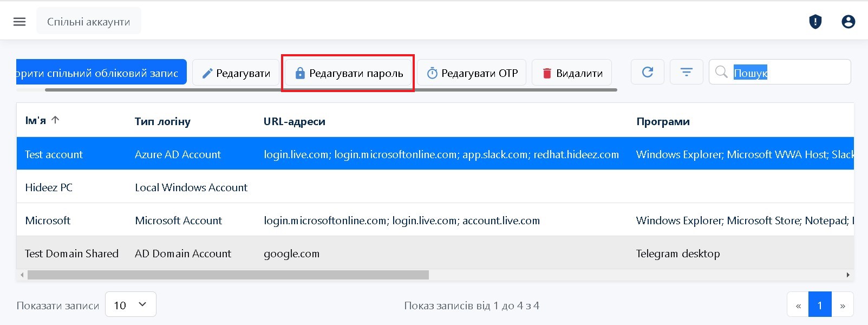Click the table's horizontal scrollbar thumb
868x325 pixels.
pyautogui.click(x=227, y=275)
